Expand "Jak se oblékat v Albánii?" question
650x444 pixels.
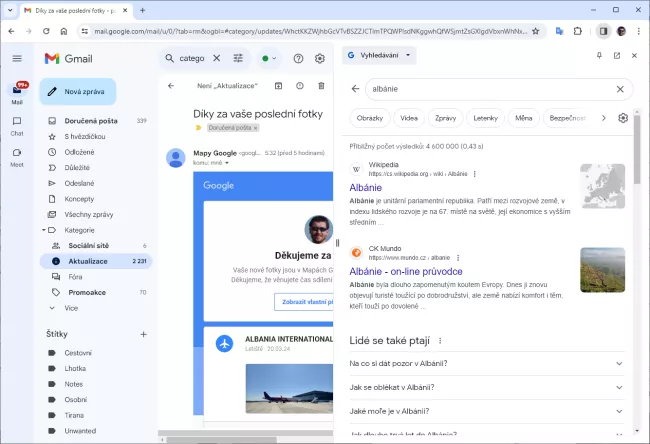click(485, 387)
